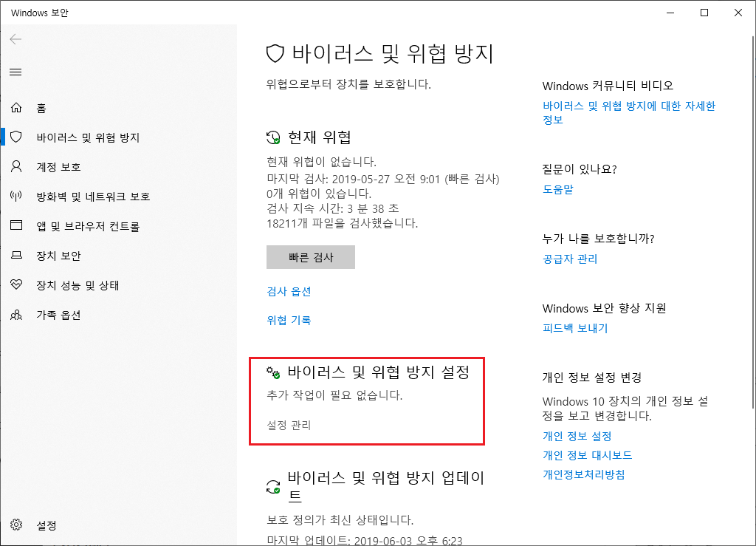The image size is (756, 546).
Task: Close the Windows 보안 window
Action: point(738,13)
